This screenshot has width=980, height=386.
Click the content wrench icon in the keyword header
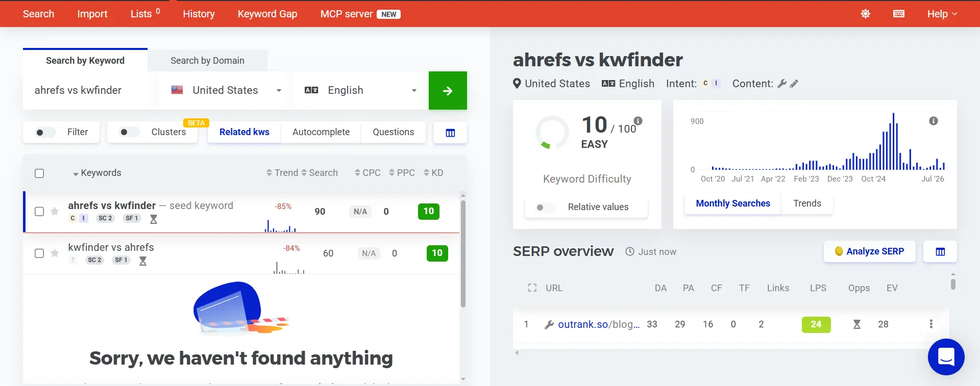pos(782,84)
